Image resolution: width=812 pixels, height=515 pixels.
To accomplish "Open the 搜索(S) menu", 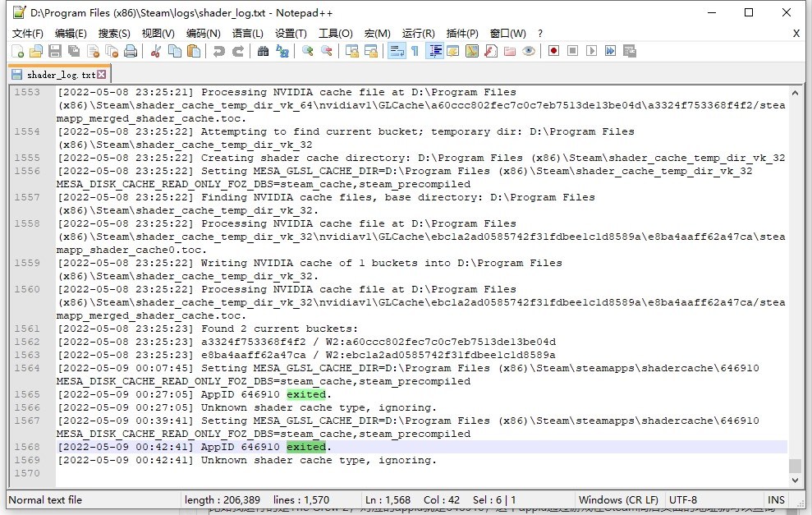I will pos(114,33).
